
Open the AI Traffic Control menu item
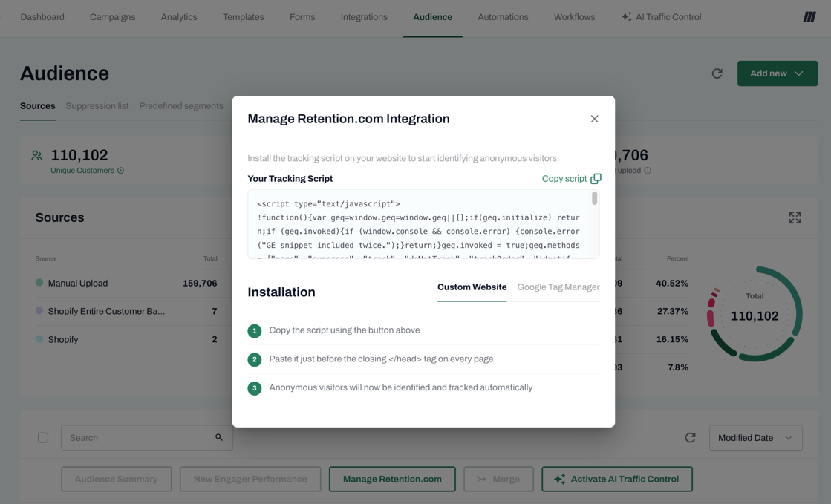[661, 17]
